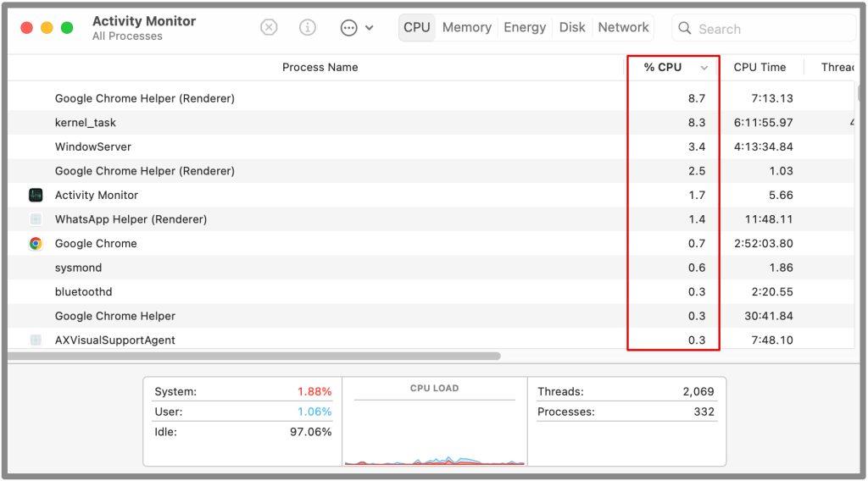Click the WhatsApp Helper (Renderer) row icon
The height and width of the screenshot is (481, 868).
[x=36, y=219]
